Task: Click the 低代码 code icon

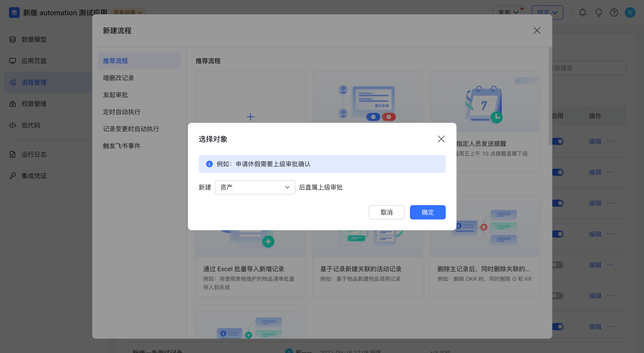Action: 13,125
